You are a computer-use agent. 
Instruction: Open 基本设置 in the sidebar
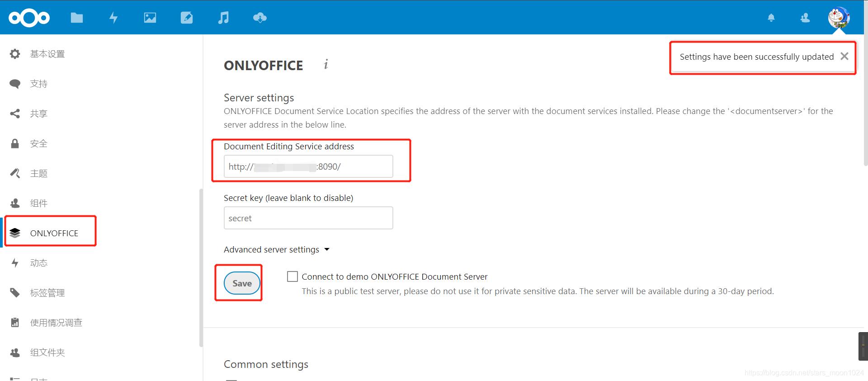click(47, 54)
